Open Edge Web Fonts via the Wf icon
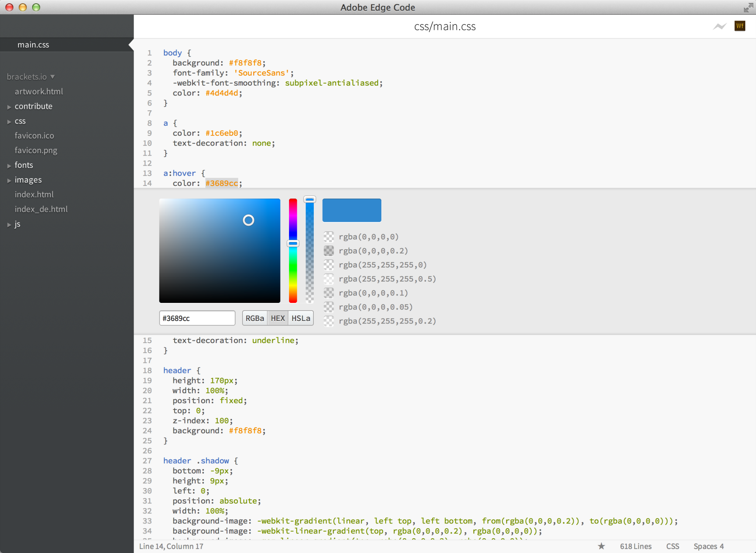756x553 pixels. [x=740, y=26]
